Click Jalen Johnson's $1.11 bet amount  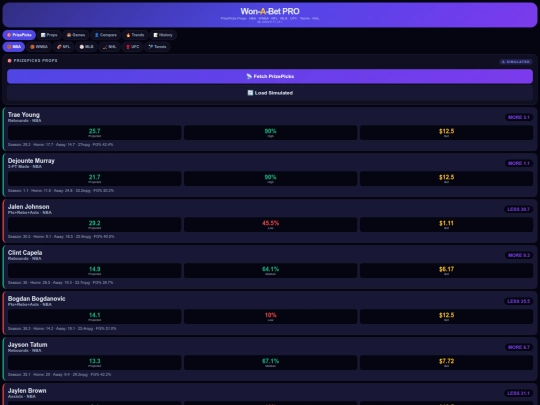(446, 223)
